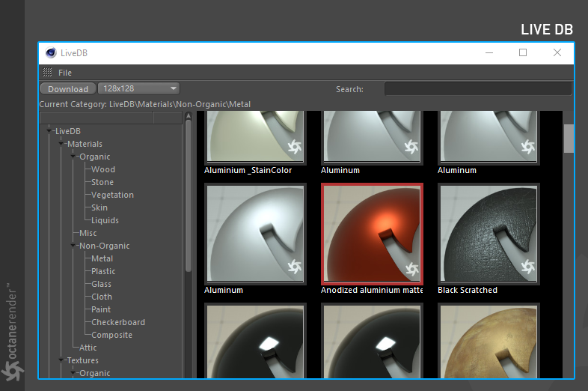
Task: Click the Current Category path text
Action: [144, 104]
